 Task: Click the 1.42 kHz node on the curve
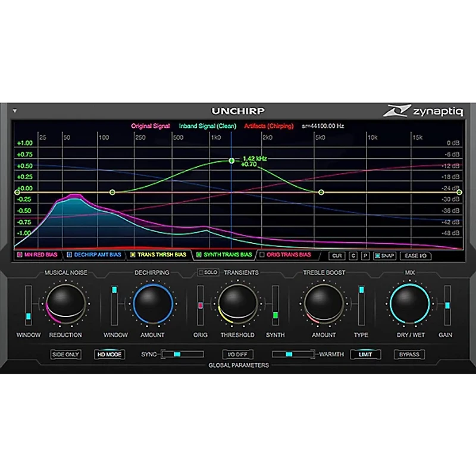click(231, 160)
